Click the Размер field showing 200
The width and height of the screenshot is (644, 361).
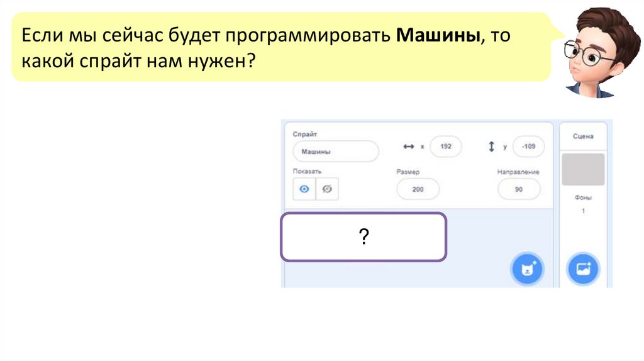click(418, 189)
